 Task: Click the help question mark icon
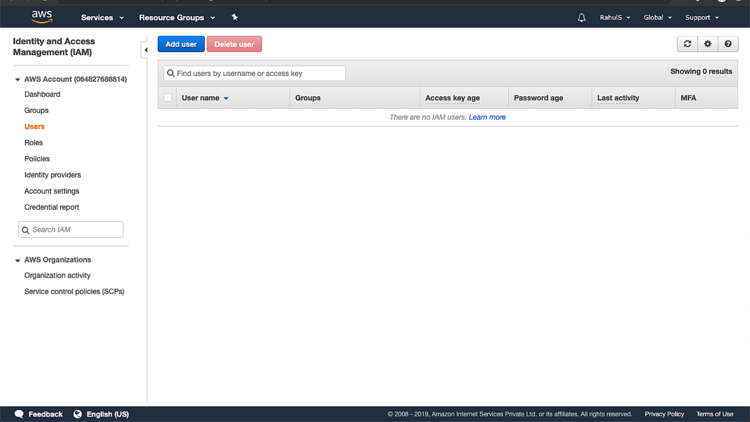pyautogui.click(x=728, y=44)
